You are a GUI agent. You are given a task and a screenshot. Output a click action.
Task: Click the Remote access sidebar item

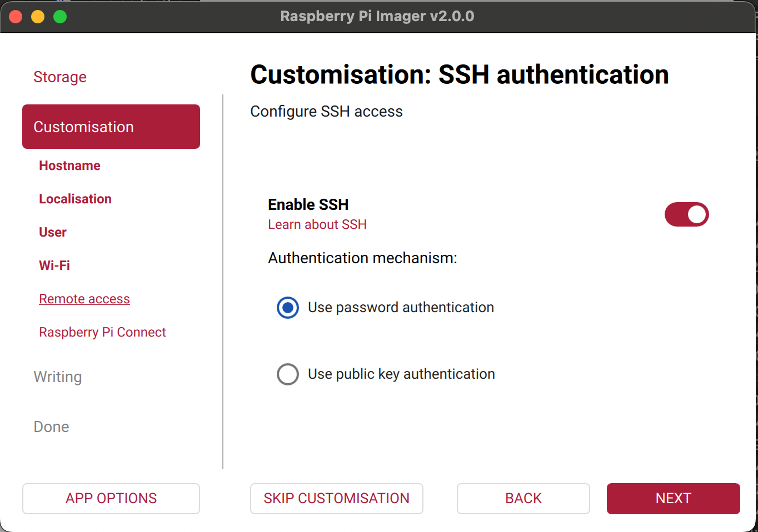84,299
